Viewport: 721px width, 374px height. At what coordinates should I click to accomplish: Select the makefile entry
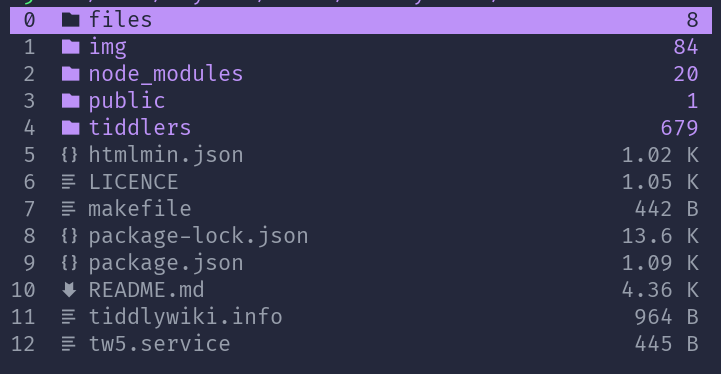pos(140,209)
